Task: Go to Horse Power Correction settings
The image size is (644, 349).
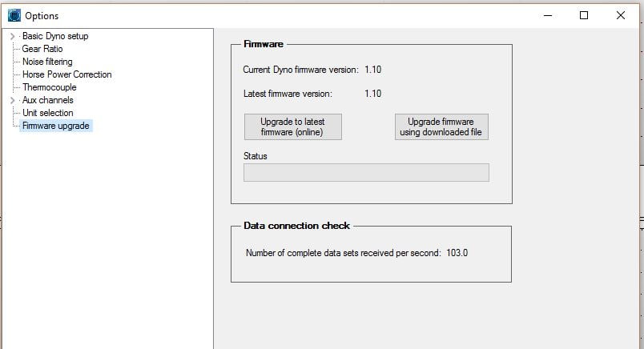Action: tap(67, 74)
